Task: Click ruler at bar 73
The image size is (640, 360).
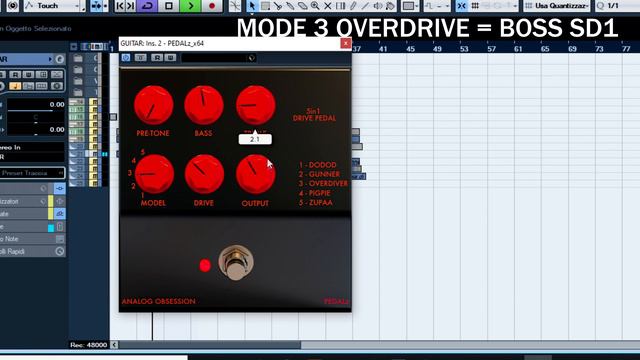Action: pos(599,49)
